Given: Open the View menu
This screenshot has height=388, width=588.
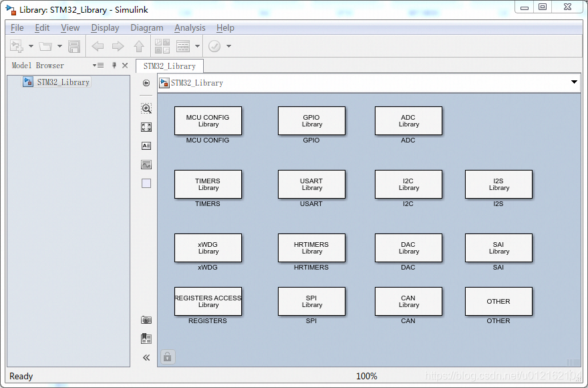Looking at the screenshot, I should coord(70,28).
